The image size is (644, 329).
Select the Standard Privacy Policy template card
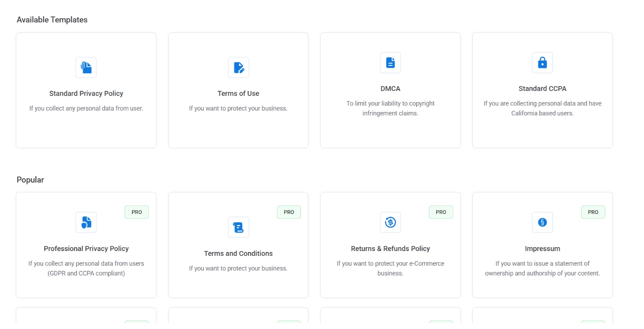coord(86,90)
